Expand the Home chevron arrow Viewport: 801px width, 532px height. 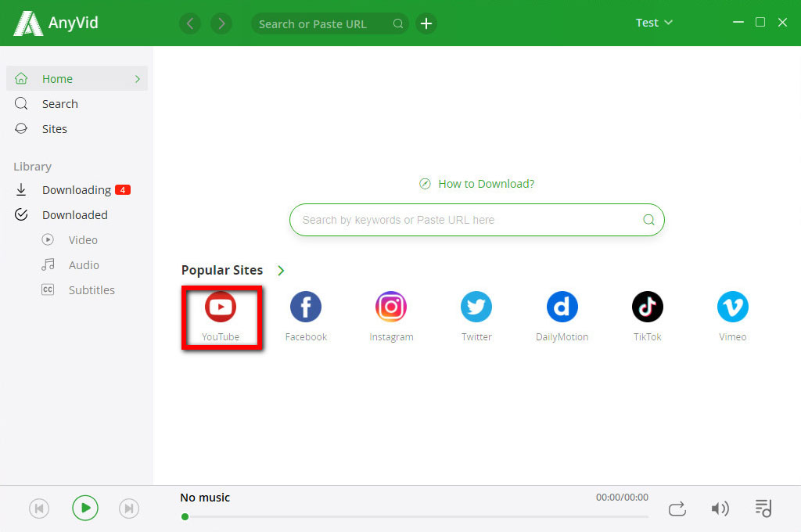137,79
